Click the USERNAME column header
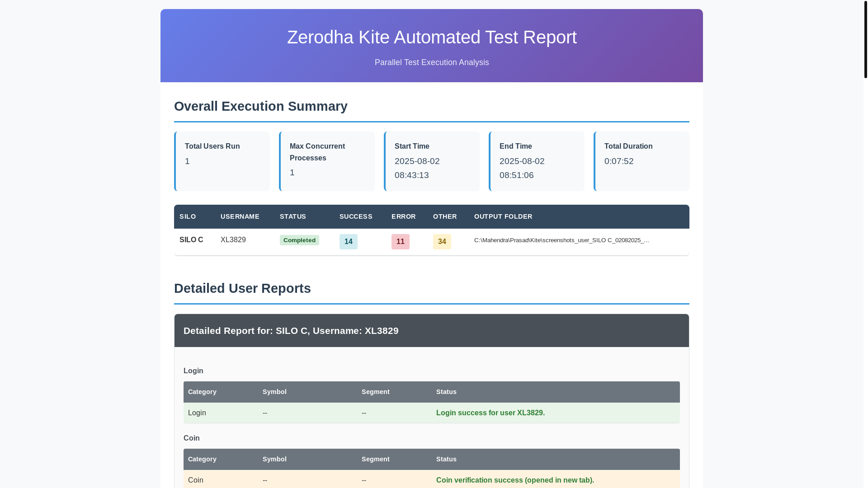 [240, 216]
